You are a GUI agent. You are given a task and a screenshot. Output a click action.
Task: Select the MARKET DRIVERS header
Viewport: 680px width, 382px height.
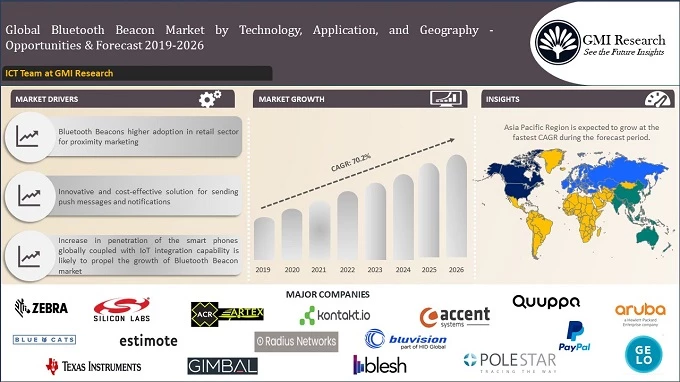(x=123, y=99)
